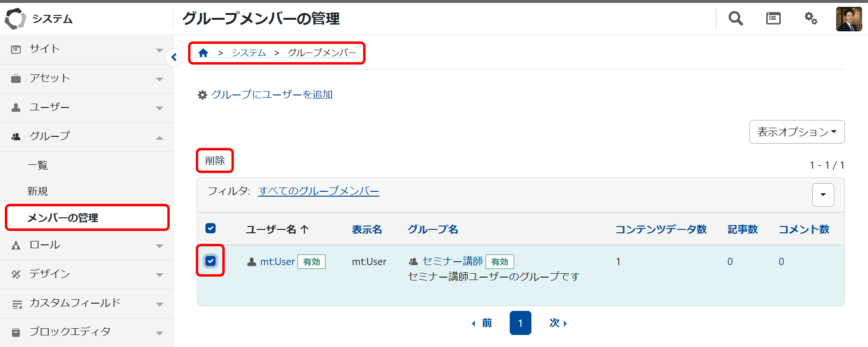
Task: Open the 一覧 submenu item
Action: pos(38,165)
